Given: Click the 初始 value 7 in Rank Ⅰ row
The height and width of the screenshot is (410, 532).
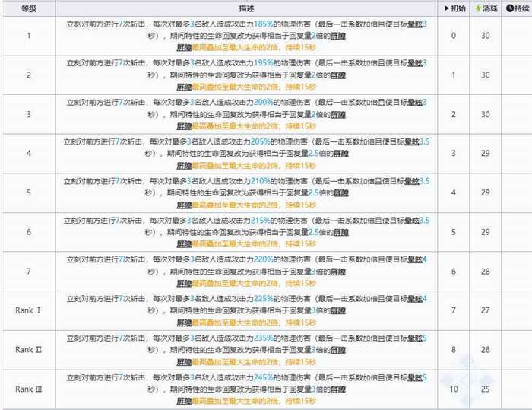Looking at the screenshot, I should click(x=453, y=310).
